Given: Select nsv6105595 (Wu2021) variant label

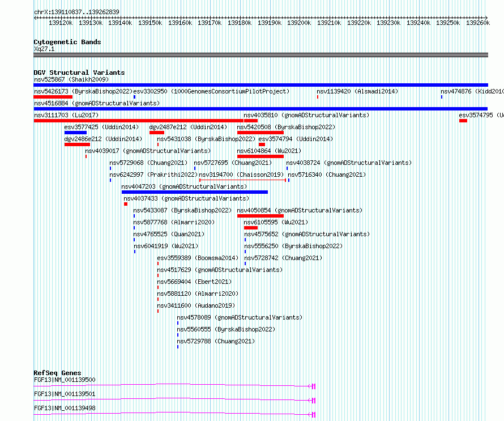Looking at the screenshot, I should [276, 222].
